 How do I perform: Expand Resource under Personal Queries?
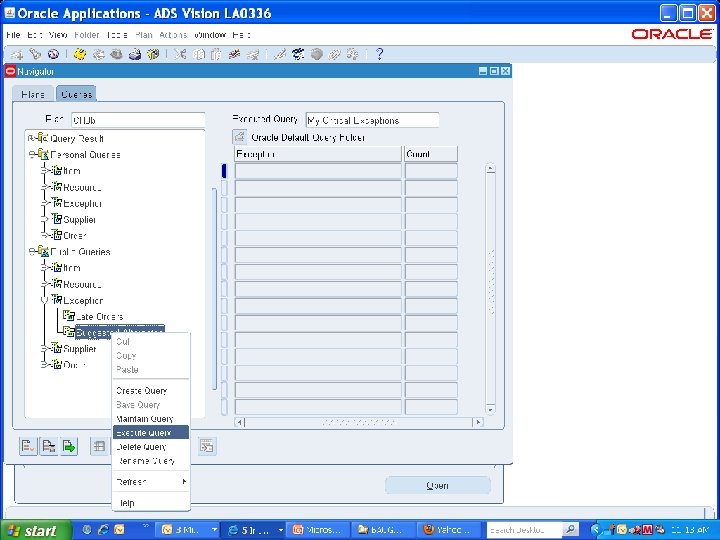click(45, 187)
